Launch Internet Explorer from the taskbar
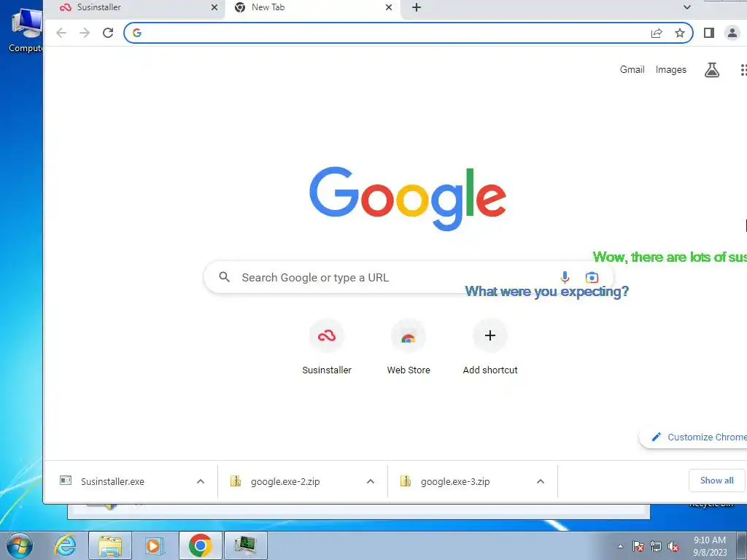The image size is (747, 560). (x=65, y=545)
